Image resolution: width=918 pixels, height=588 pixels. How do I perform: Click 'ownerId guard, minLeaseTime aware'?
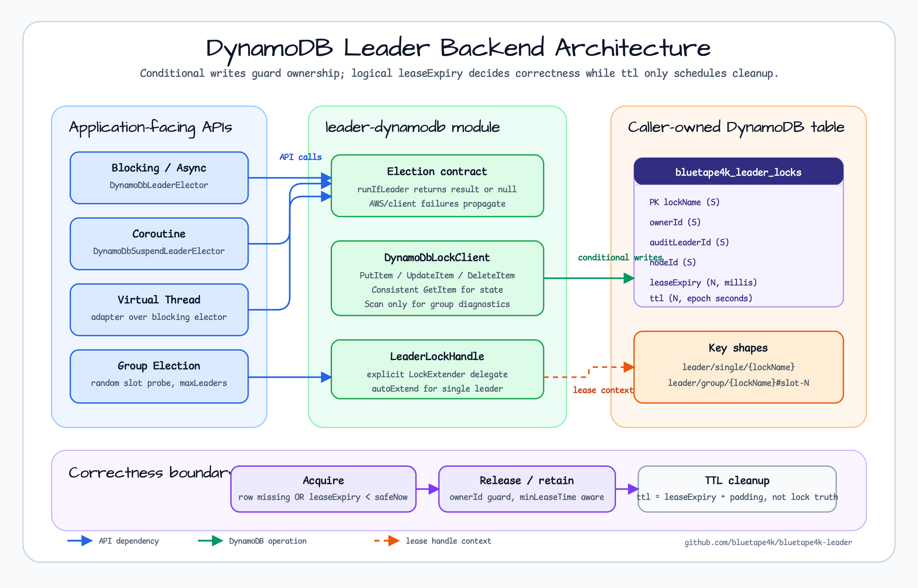pos(526,497)
